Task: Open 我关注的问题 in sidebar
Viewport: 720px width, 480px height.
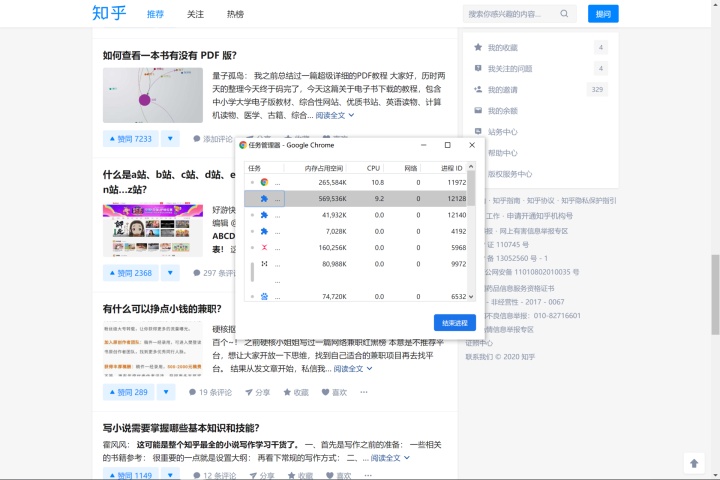Action: [x=541, y=68]
